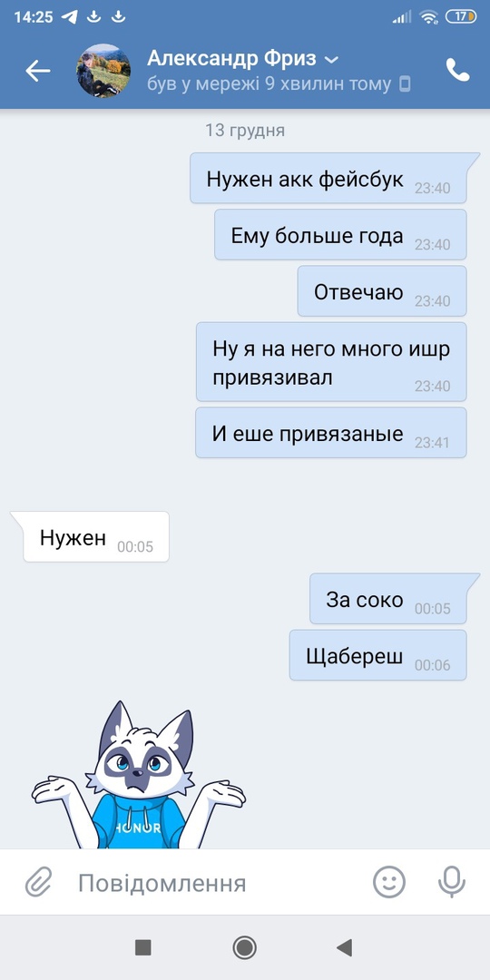Tap the HONOR fox sticker

tap(139, 774)
